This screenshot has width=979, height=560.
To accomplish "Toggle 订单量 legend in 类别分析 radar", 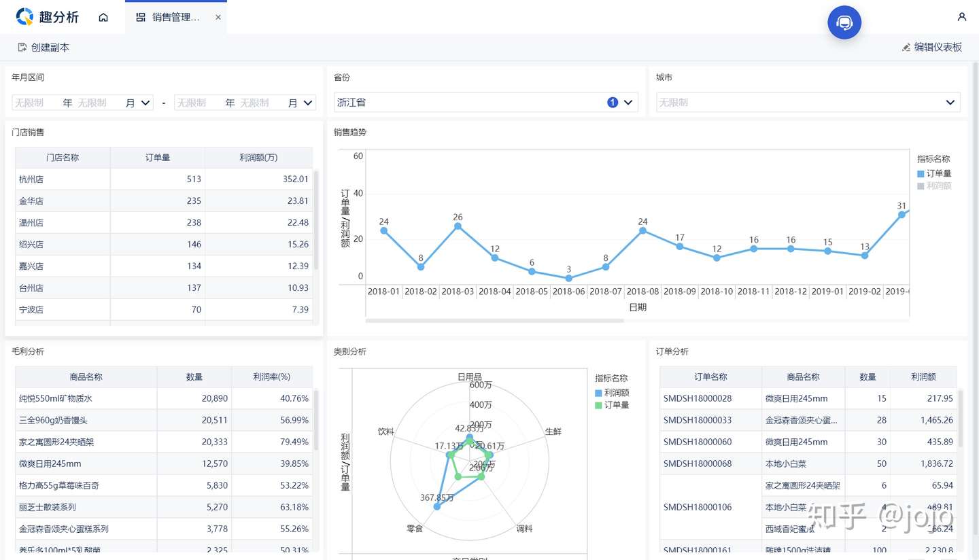I will [612, 405].
